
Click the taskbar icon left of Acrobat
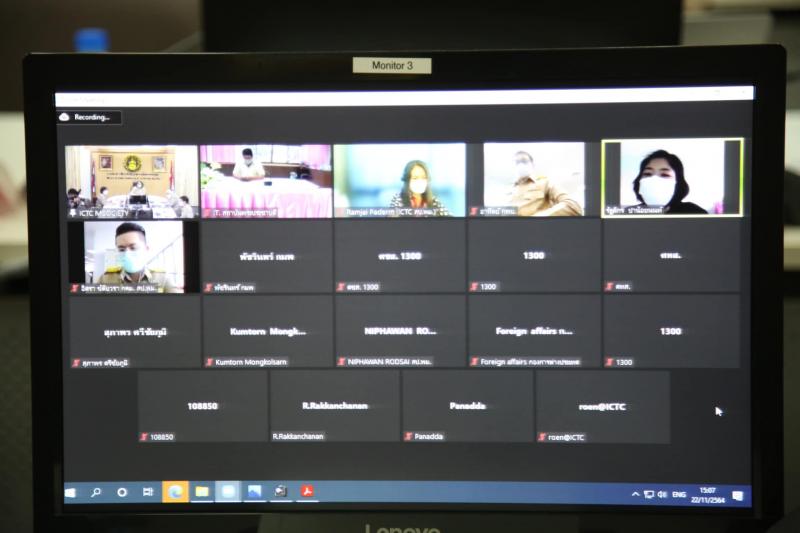[281, 491]
